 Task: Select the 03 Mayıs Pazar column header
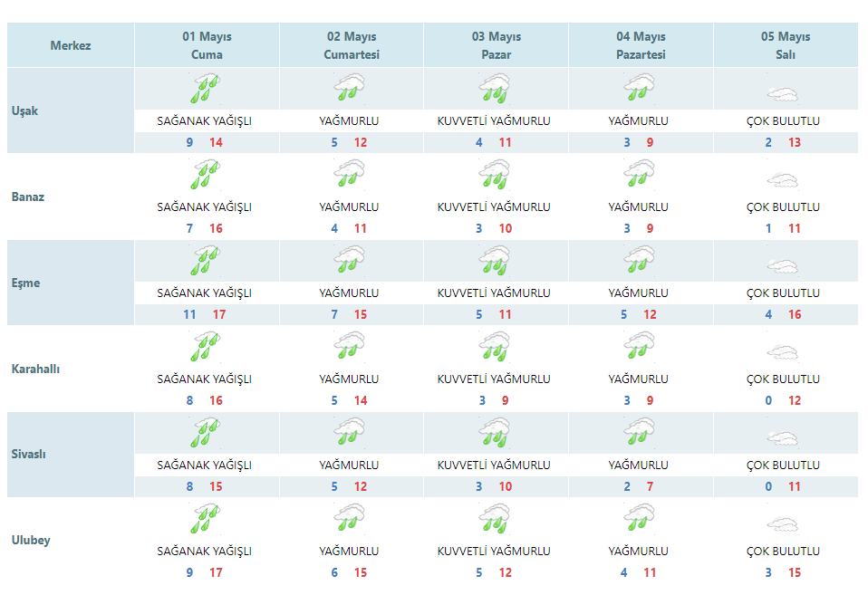[496, 45]
